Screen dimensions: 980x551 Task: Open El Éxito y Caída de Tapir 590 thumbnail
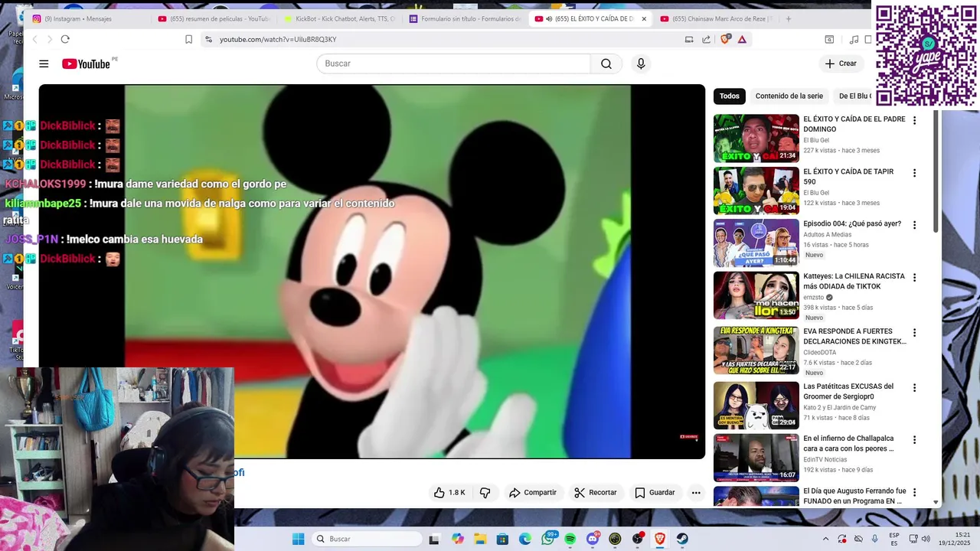coord(756,191)
